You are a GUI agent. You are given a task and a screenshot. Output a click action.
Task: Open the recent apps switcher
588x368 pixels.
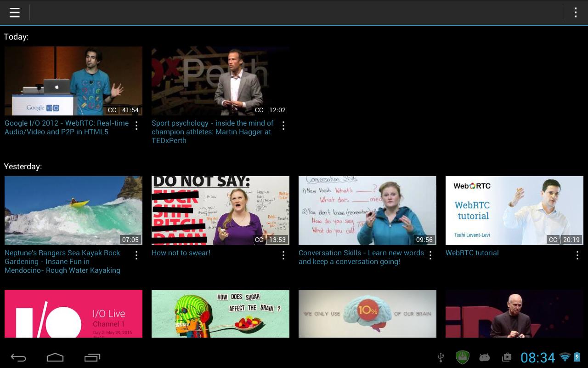pos(92,357)
